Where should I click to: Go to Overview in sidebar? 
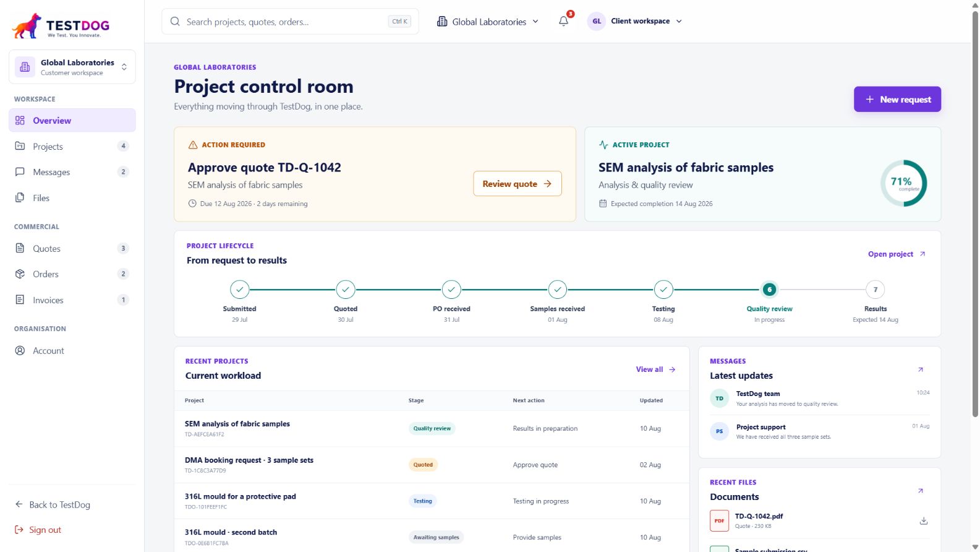point(72,120)
